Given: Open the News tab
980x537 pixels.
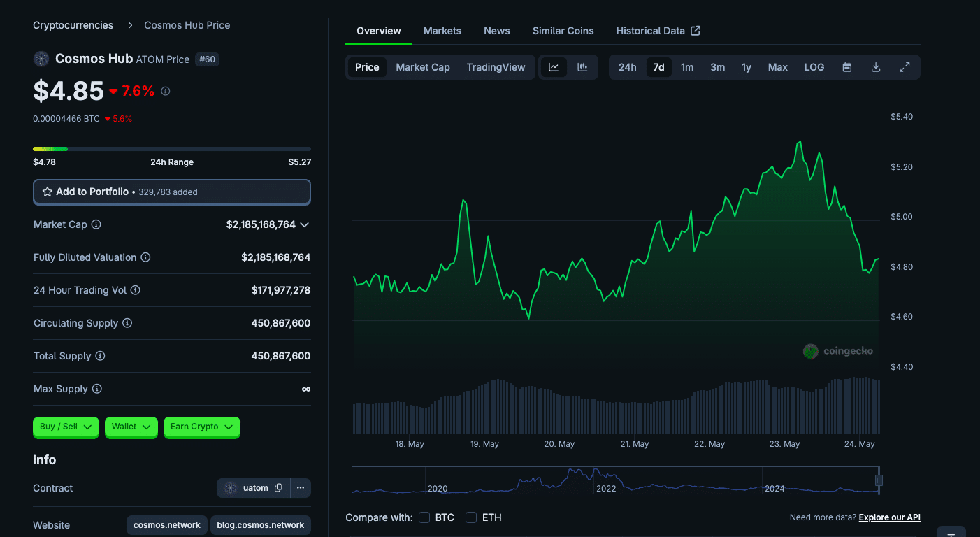Looking at the screenshot, I should [497, 31].
